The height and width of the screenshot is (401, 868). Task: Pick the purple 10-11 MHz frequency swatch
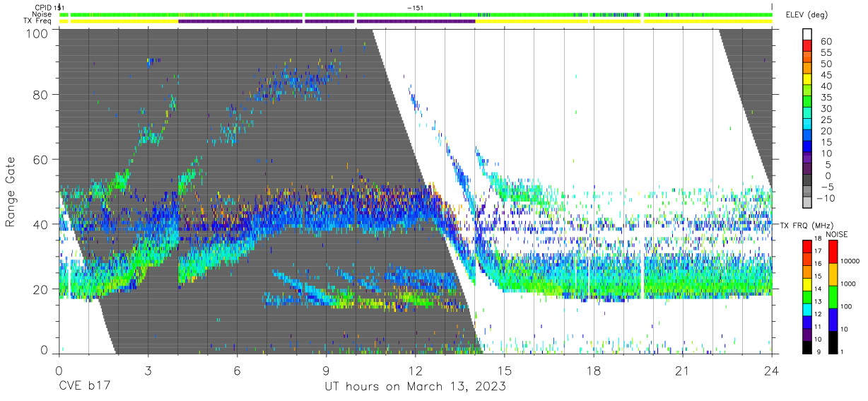[808, 333]
